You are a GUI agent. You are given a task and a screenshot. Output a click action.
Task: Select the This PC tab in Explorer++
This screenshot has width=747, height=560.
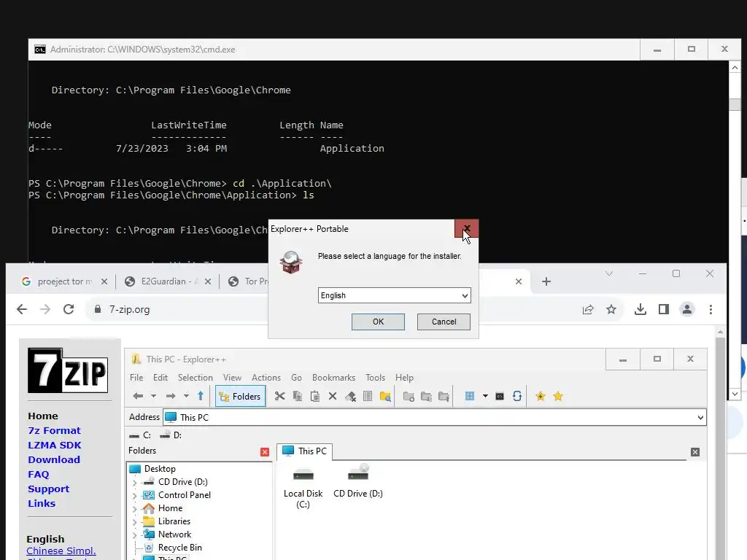coord(304,451)
